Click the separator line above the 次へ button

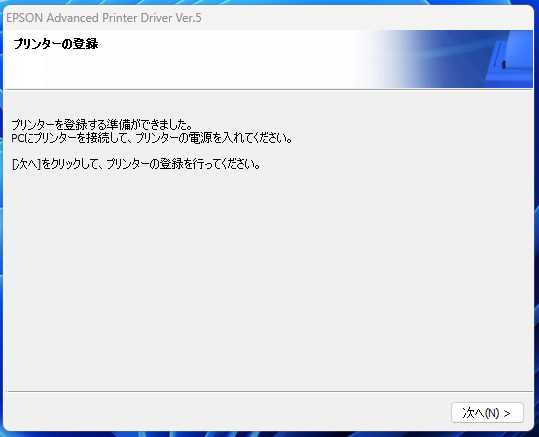269,391
